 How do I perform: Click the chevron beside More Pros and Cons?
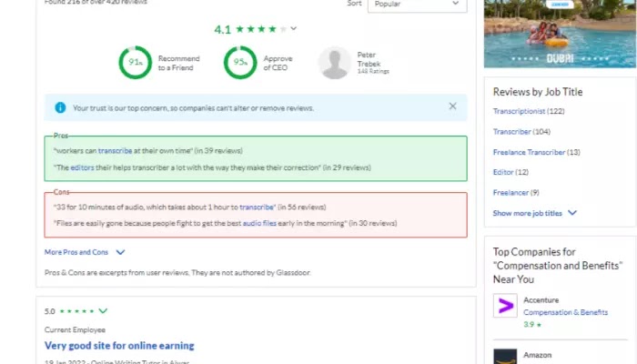[x=121, y=252]
